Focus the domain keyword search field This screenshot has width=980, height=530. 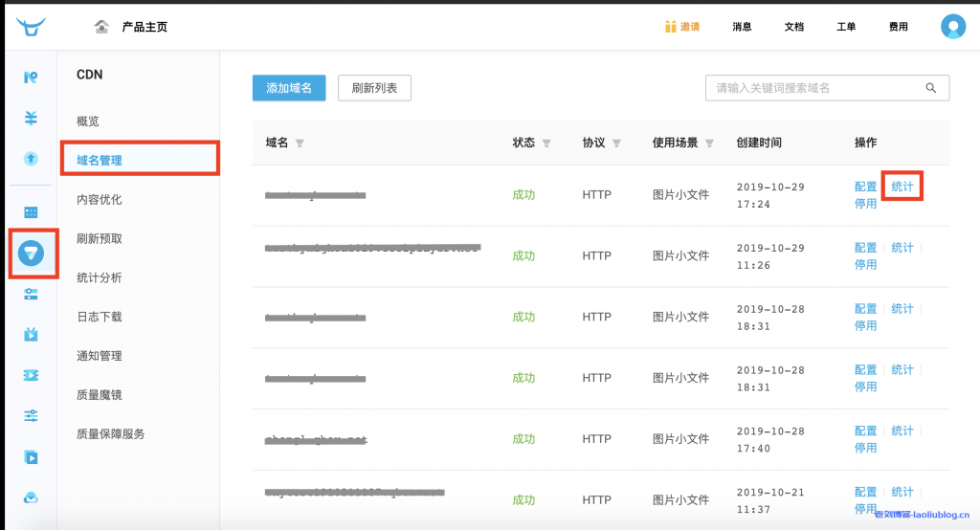point(813,88)
